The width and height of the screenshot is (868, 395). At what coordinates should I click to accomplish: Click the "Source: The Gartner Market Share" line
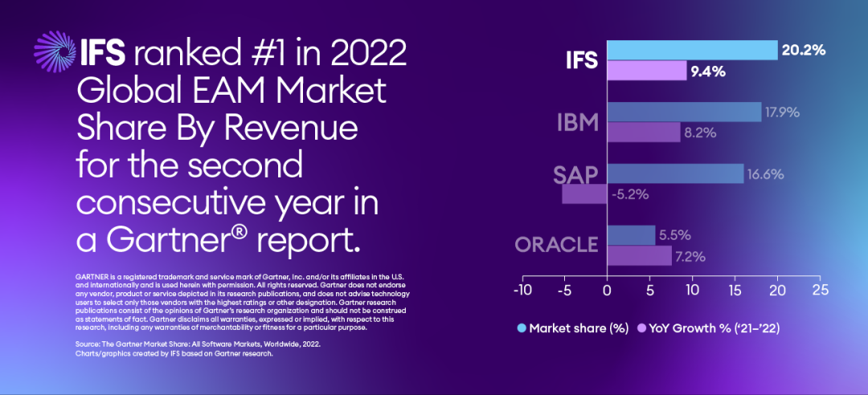198,344
